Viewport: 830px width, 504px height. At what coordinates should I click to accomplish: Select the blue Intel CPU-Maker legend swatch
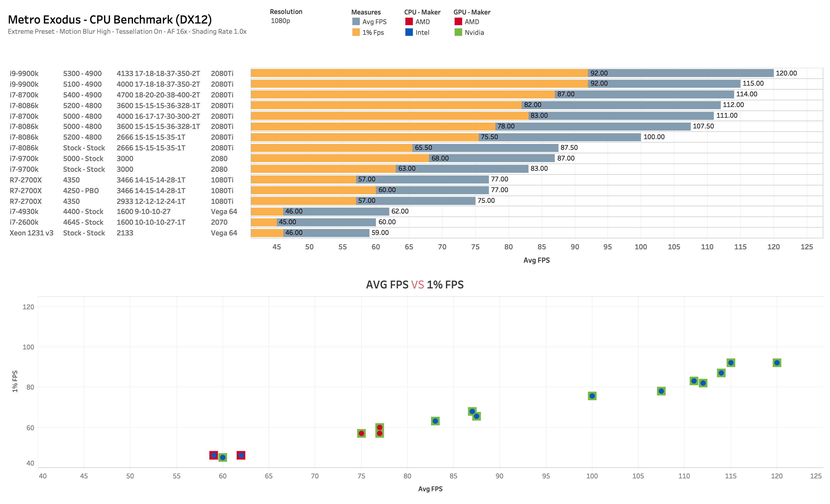pos(409,32)
